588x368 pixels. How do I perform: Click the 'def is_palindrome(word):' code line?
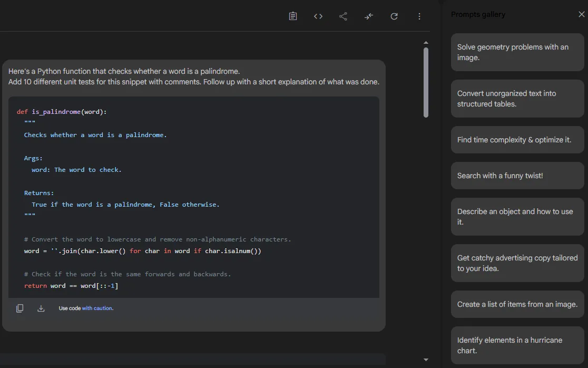pos(62,112)
